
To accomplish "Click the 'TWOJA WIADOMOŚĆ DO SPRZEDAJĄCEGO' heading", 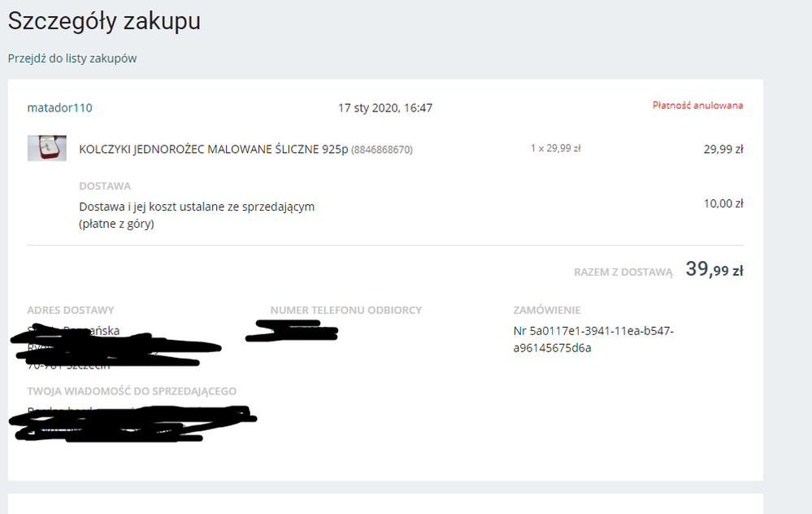I will point(132,391).
